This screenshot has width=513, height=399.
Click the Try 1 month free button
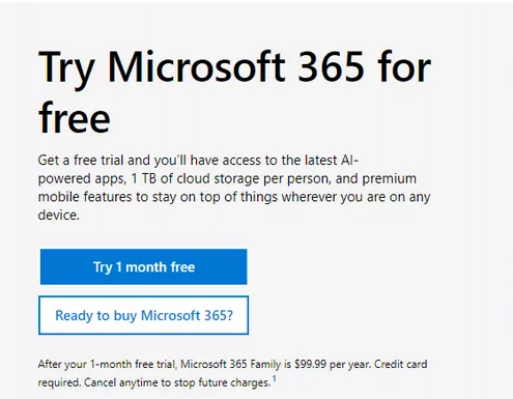pyautogui.click(x=144, y=267)
